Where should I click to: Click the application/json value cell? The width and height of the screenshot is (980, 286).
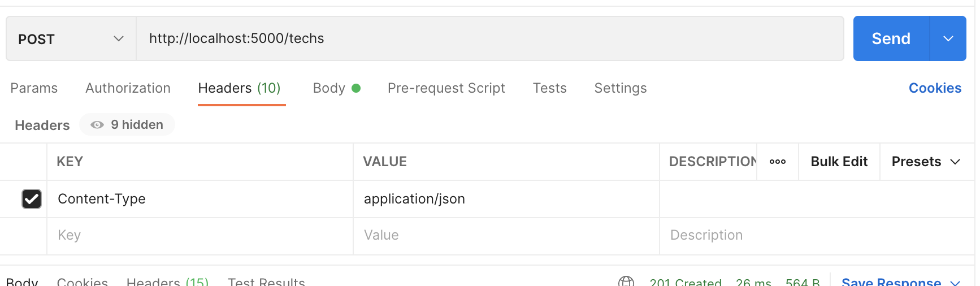(505, 199)
